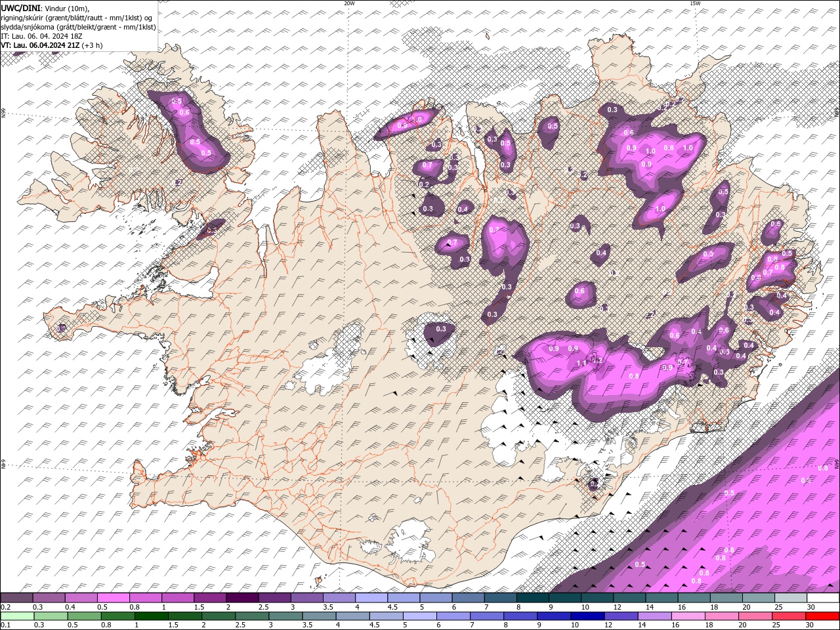The height and width of the screenshot is (630, 840).
Task: Click the '20W' longitude label
Action: click(349, 3)
